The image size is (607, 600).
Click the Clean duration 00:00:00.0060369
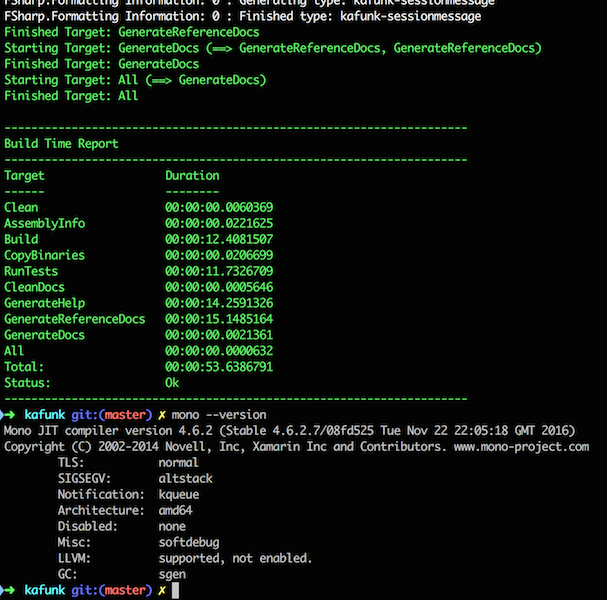pos(219,207)
